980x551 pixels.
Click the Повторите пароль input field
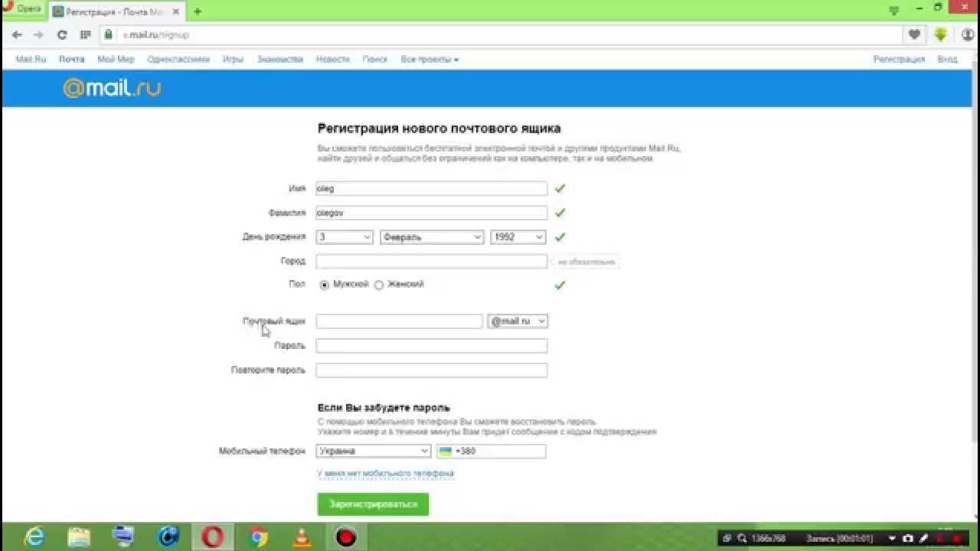[x=432, y=370]
